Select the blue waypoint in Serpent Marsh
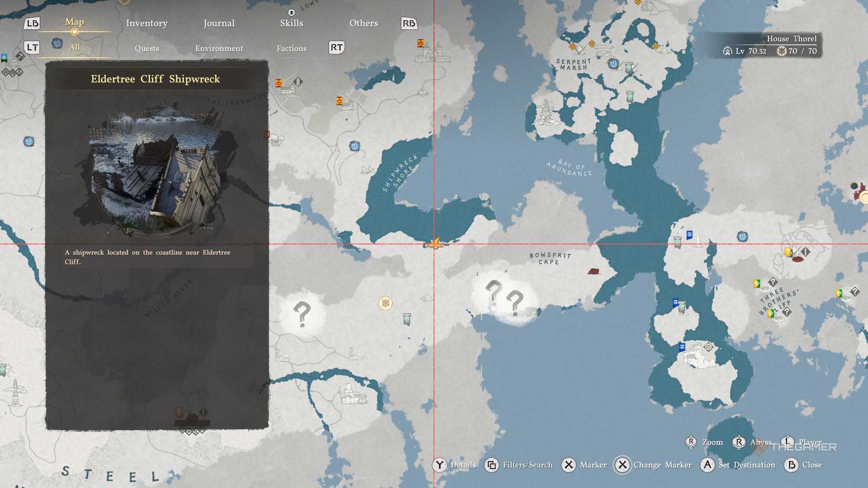The height and width of the screenshot is (488, 868). click(613, 64)
